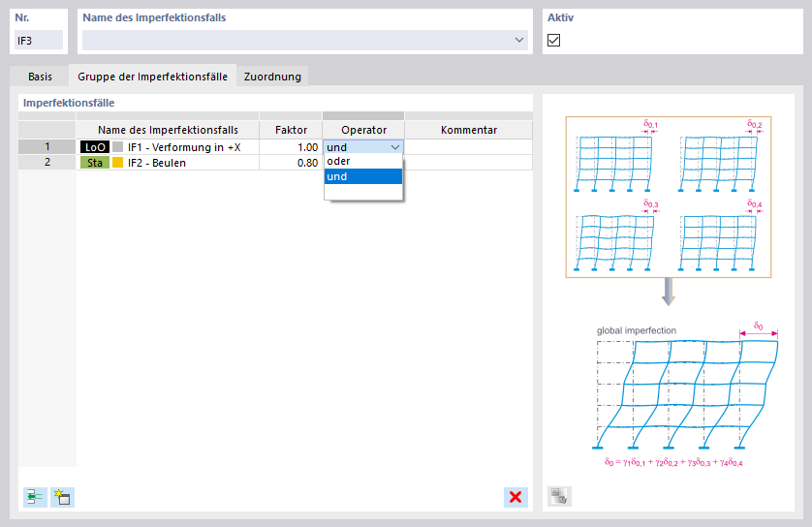Click the yellow color swatch of IF2
The height and width of the screenshot is (527, 812).
click(118, 163)
